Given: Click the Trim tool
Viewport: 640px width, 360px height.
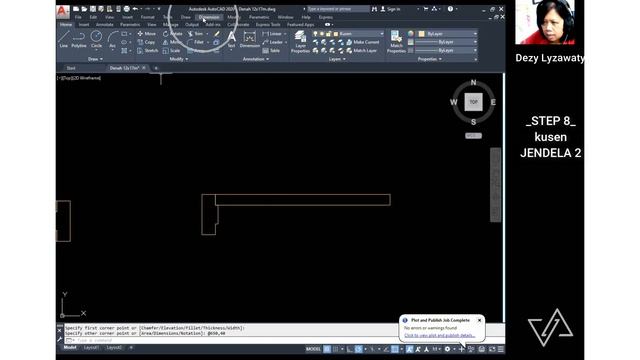Looking at the screenshot, I should point(196,34).
